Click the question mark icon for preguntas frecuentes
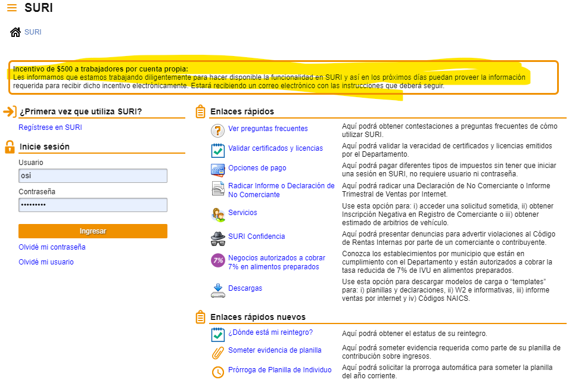 (217, 130)
